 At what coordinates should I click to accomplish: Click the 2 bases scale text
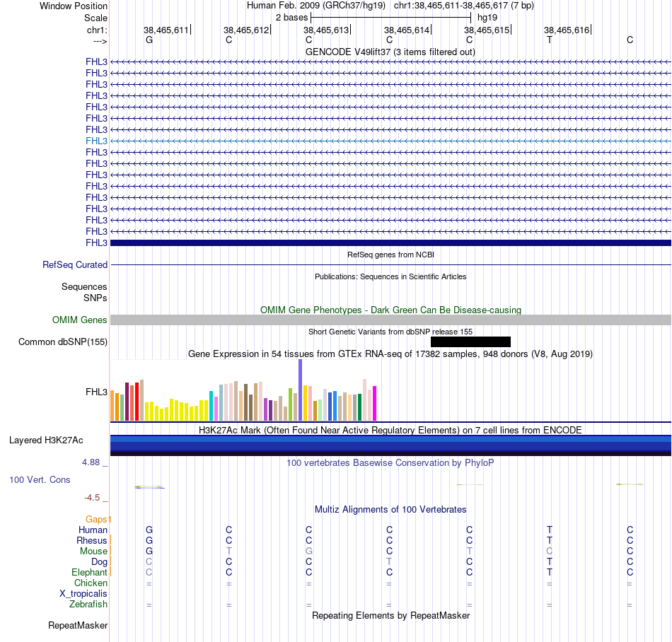[291, 18]
